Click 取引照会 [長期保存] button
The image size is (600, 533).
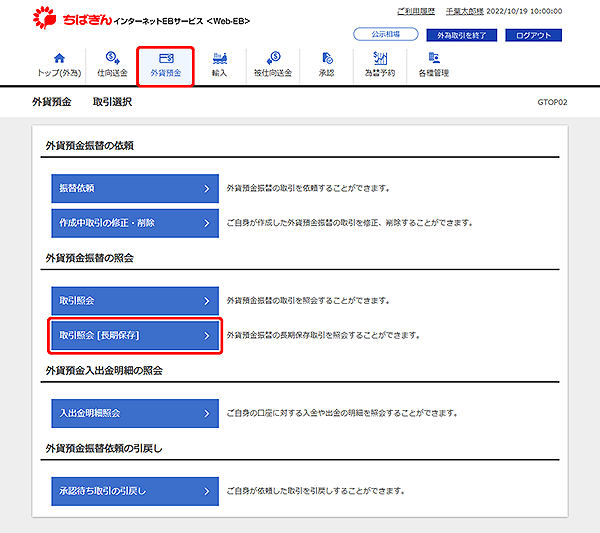point(135,336)
